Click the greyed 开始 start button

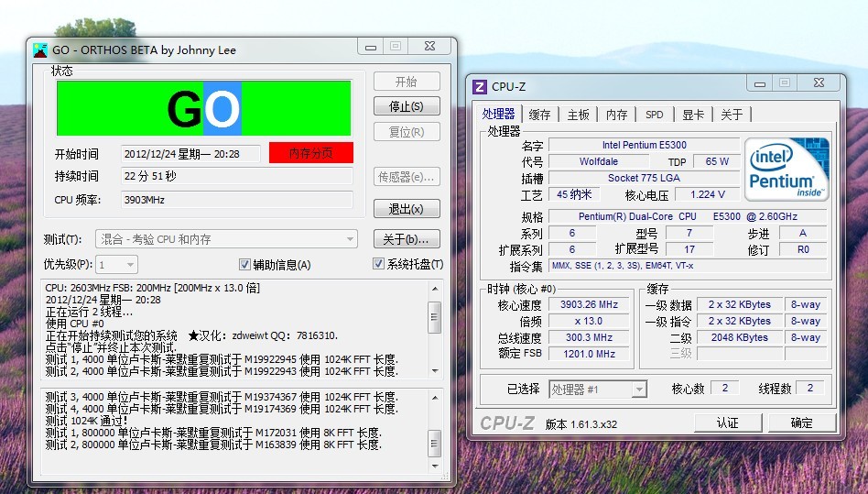tap(407, 82)
